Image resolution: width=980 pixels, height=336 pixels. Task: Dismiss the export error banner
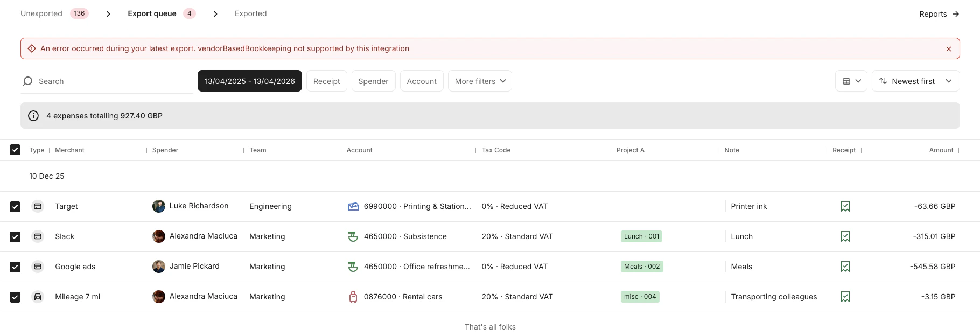pyautogui.click(x=948, y=49)
